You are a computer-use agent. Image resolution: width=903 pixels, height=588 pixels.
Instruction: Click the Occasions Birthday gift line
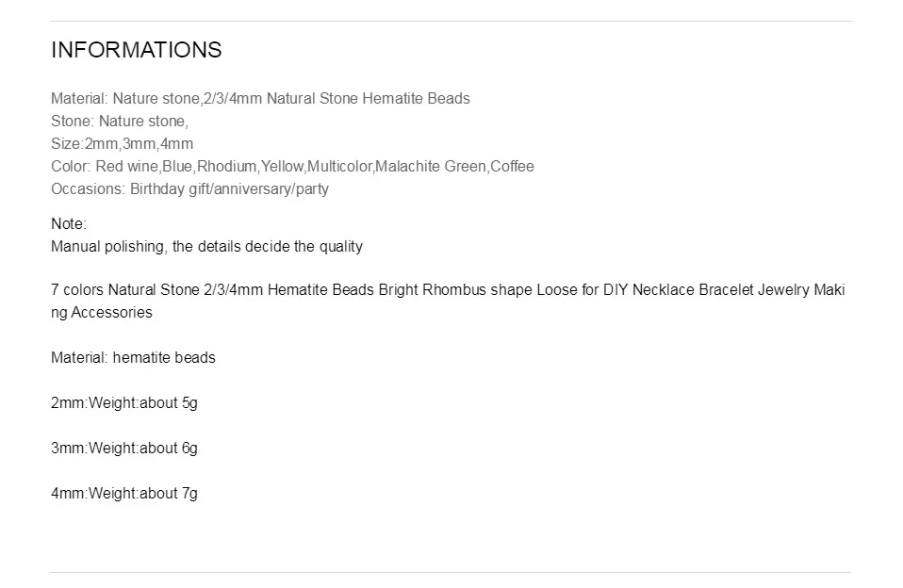(x=190, y=188)
